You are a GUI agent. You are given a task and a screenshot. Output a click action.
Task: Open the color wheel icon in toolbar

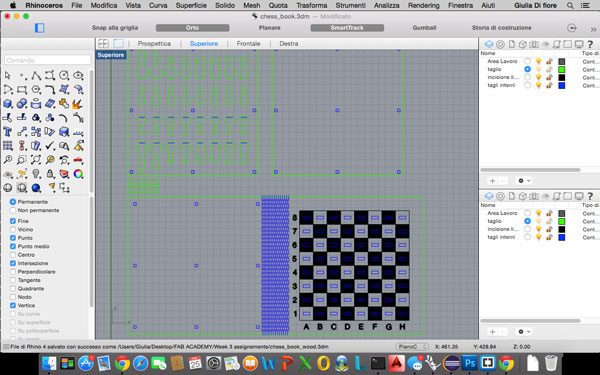[x=78, y=174]
